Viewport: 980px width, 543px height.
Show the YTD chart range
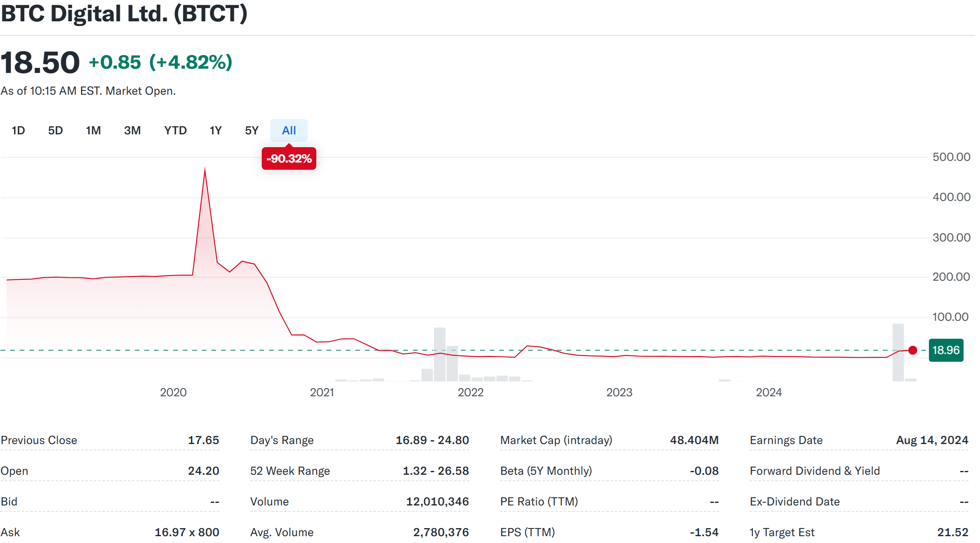point(176,131)
